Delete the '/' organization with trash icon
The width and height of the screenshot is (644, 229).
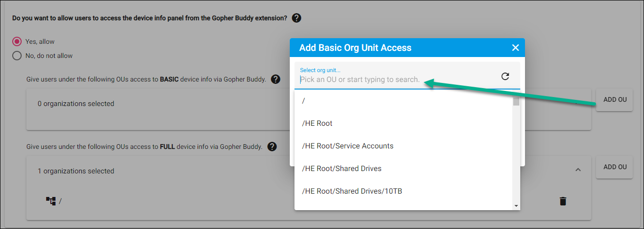(563, 201)
